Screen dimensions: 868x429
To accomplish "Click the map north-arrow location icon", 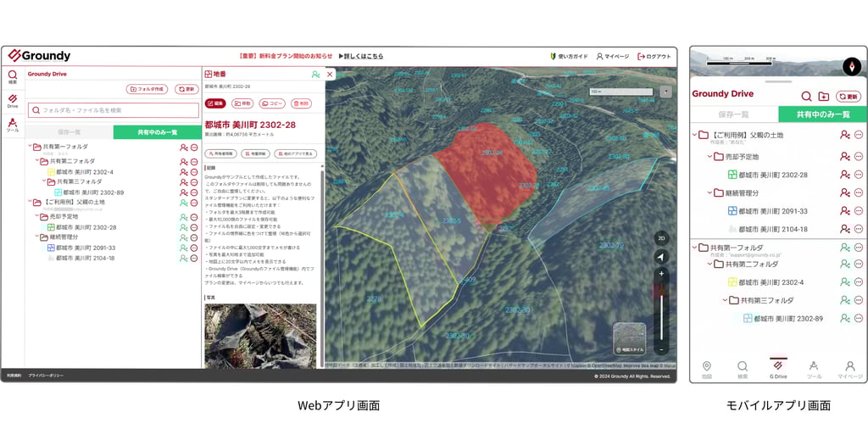I will tap(661, 257).
